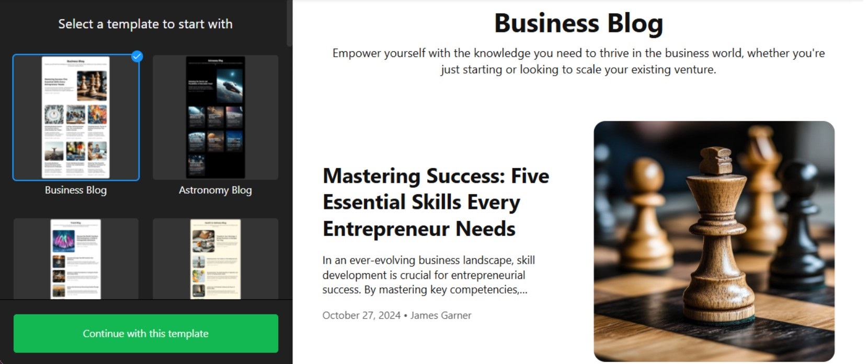Click the Business Blog label under its thumbnail
Viewport: 868px width, 364px height.
coord(76,190)
